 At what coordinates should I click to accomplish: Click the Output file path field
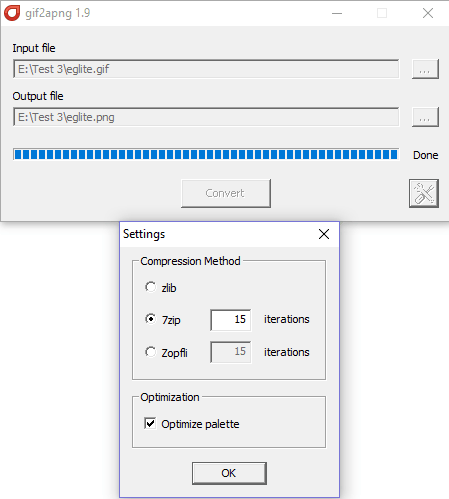206,117
